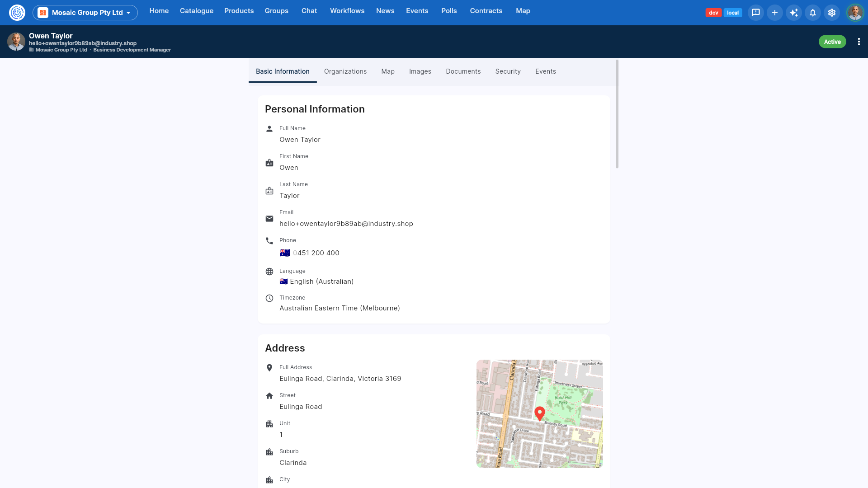The height and width of the screenshot is (488, 868).
Task: Click the house icon beside Street
Action: click(269, 396)
